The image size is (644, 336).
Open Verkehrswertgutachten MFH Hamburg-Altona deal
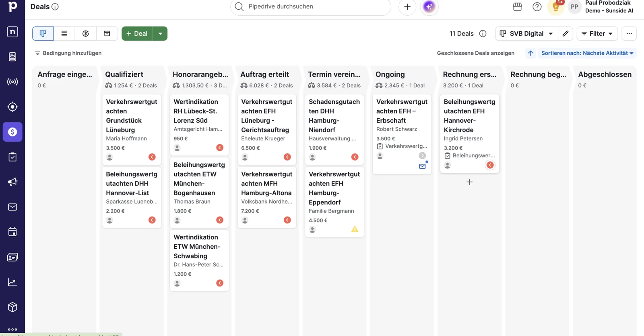point(267,197)
